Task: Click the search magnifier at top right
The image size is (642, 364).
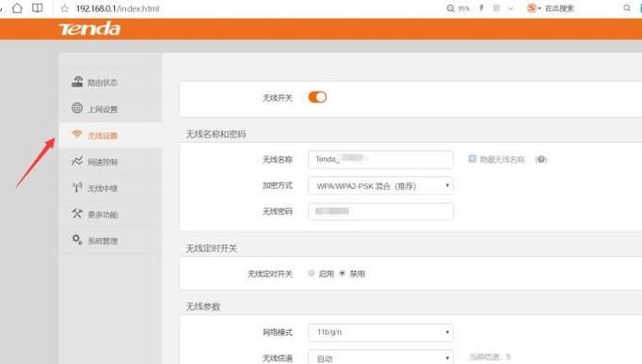Action: (627, 8)
